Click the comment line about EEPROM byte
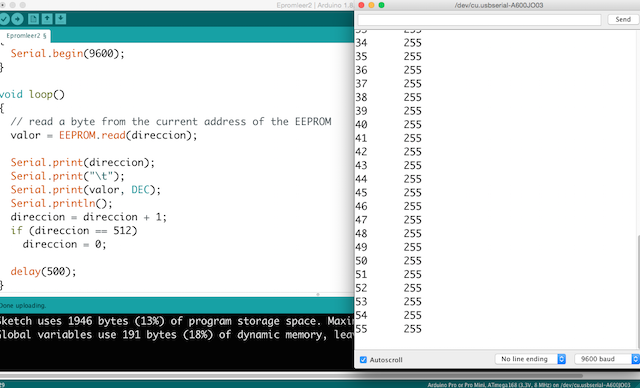Screen dimensions: 640x388 point(171,122)
